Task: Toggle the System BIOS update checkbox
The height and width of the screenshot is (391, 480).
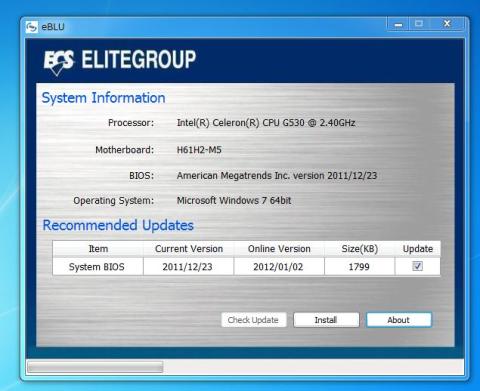Action: (417, 266)
